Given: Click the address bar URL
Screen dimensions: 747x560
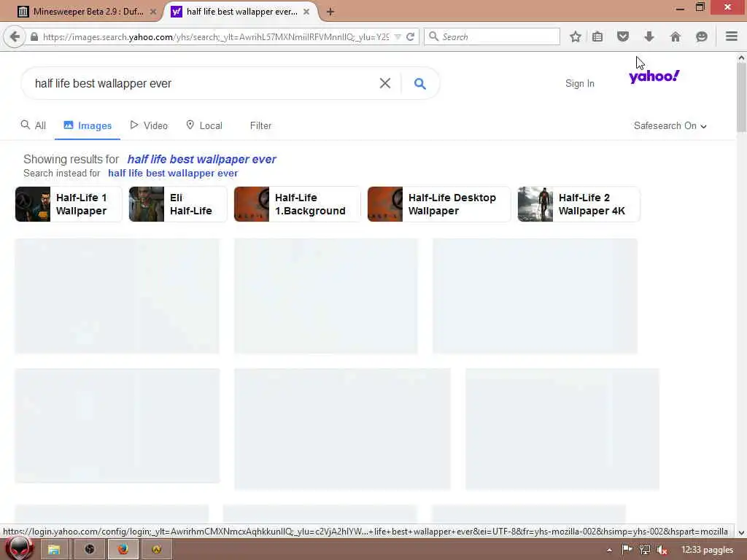Looking at the screenshot, I should pyautogui.click(x=215, y=36).
